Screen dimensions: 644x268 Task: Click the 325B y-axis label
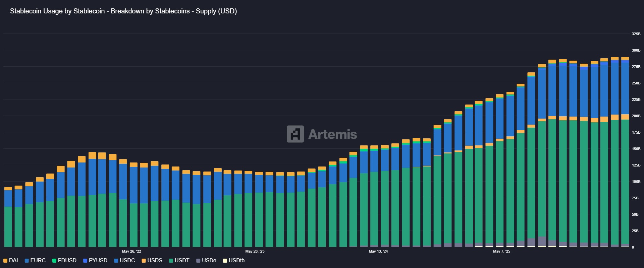click(636, 34)
